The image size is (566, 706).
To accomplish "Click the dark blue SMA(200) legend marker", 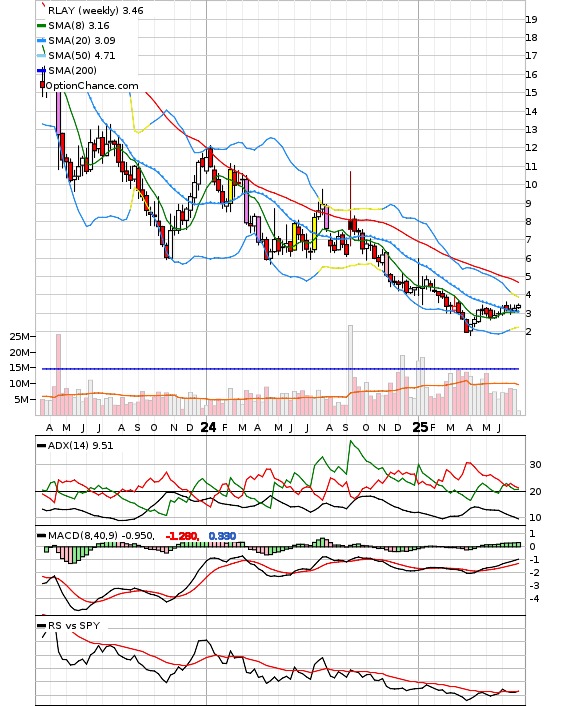I will tap(41, 71).
